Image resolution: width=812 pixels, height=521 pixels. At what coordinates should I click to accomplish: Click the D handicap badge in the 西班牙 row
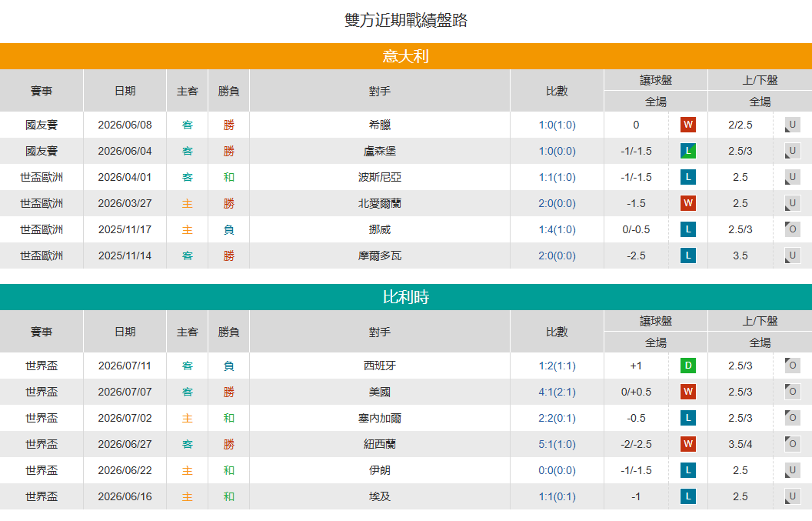click(x=687, y=366)
